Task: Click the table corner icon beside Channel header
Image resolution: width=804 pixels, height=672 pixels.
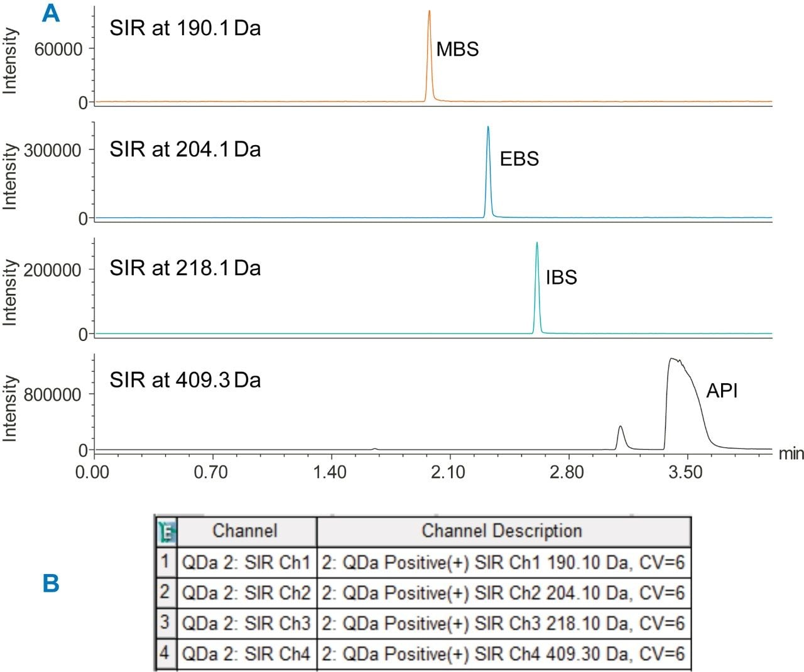Action: pos(166,532)
